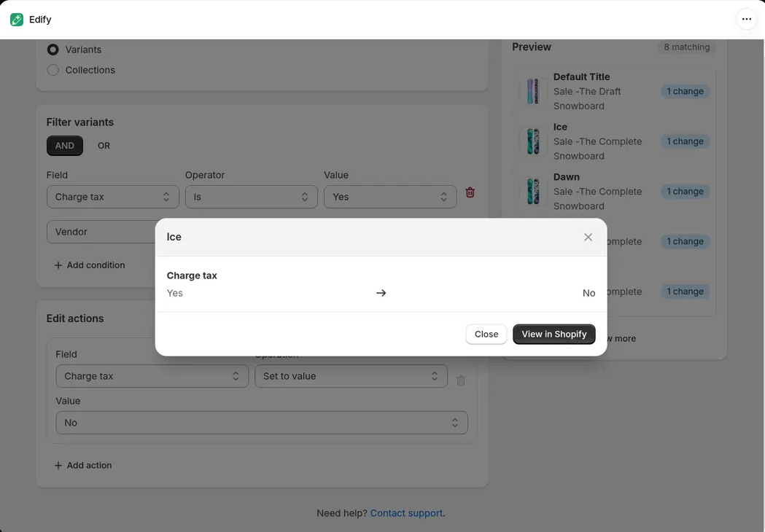Click 1 change badge for Default Title

(x=685, y=92)
